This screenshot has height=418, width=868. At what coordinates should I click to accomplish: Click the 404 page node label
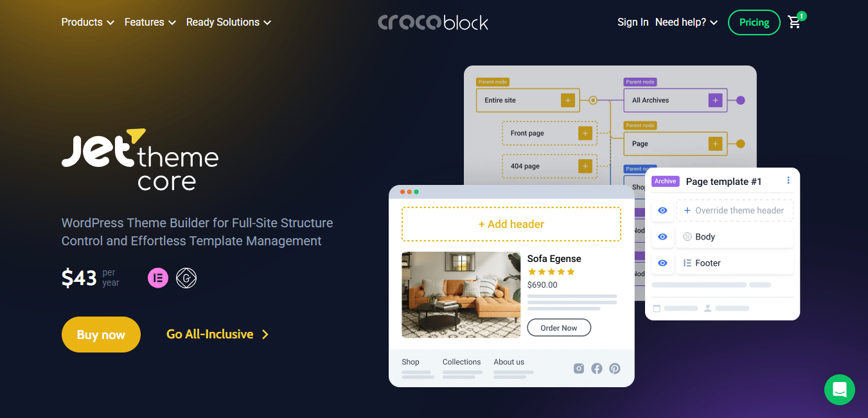(x=525, y=166)
